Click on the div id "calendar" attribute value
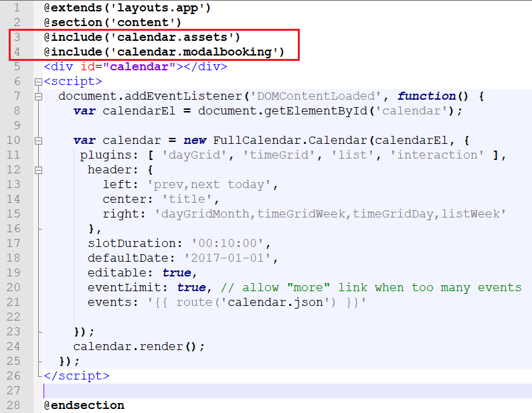Image resolution: width=532 pixels, height=413 pixels. tap(142, 67)
